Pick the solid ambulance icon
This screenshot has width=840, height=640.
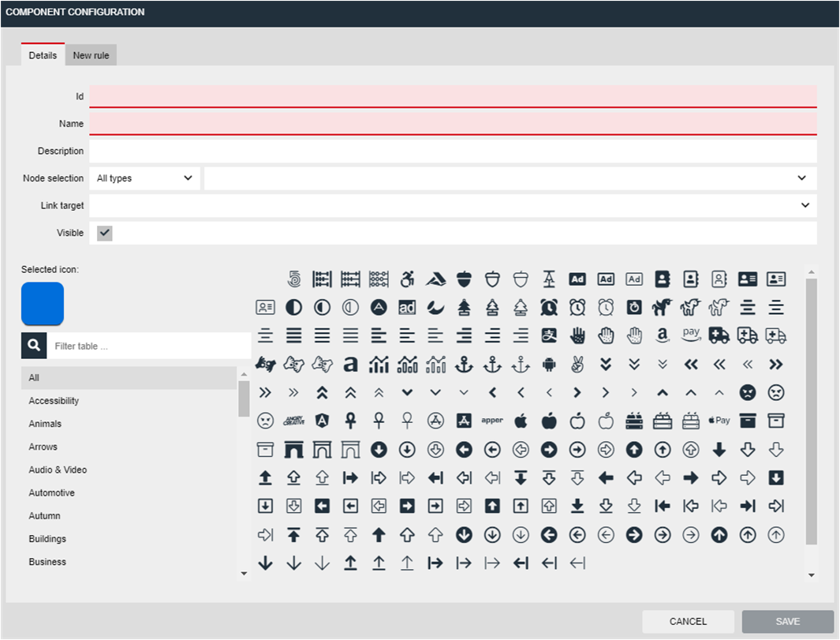[x=719, y=335]
